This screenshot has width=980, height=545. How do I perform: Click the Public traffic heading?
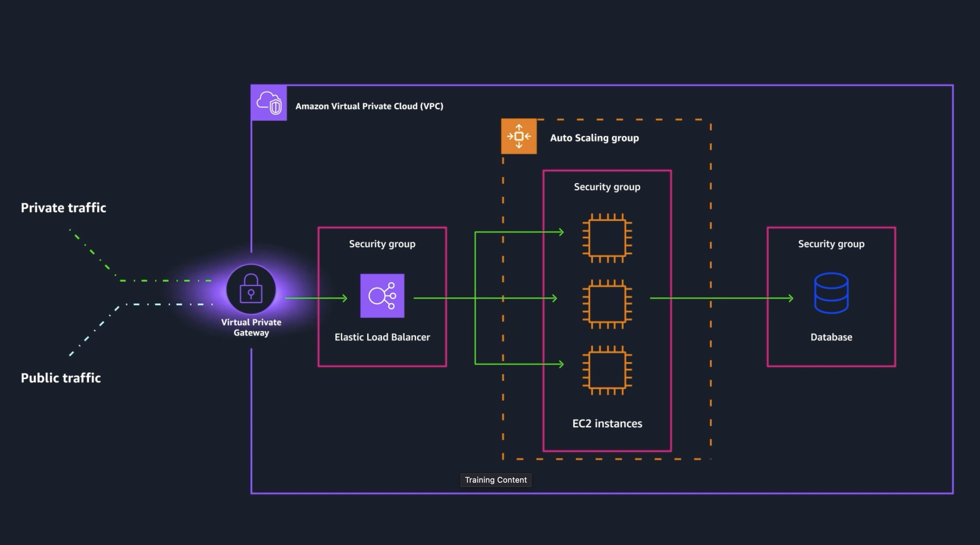pyautogui.click(x=61, y=378)
